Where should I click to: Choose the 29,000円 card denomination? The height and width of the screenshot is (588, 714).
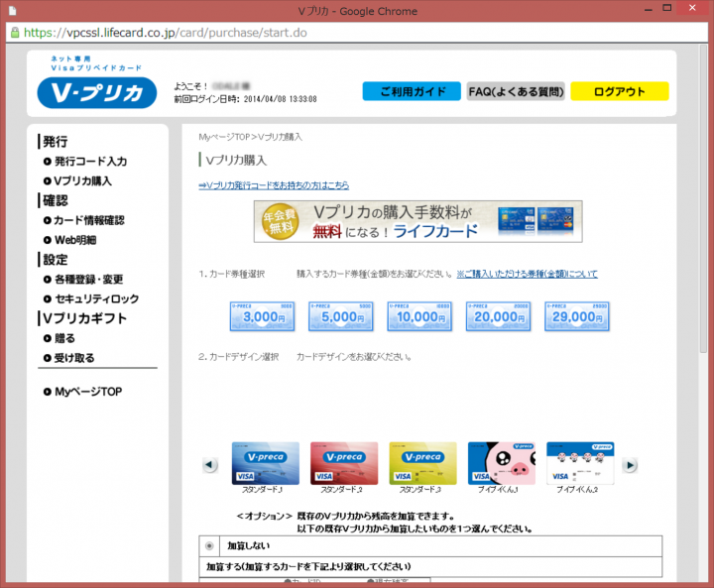coord(577,316)
